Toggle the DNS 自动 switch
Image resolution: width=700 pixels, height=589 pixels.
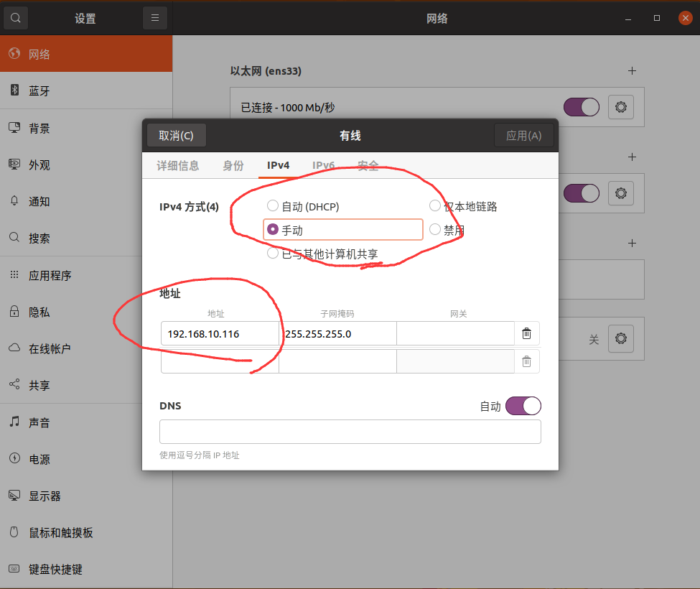click(523, 406)
